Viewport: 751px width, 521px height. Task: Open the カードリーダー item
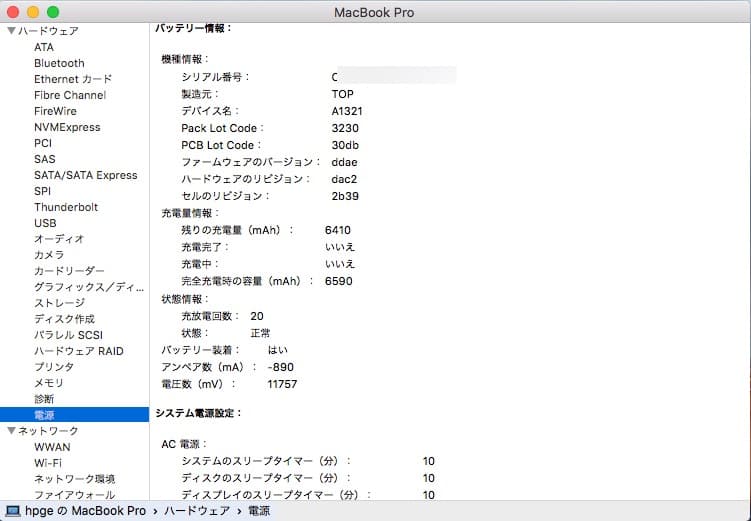(x=69, y=271)
